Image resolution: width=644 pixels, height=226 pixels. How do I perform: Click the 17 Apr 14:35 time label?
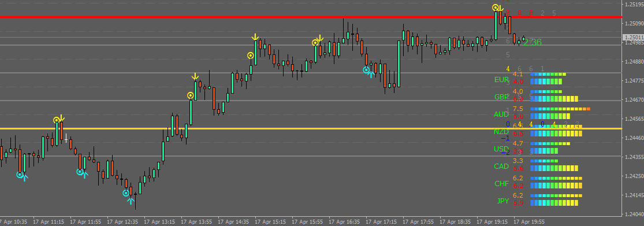click(233, 221)
